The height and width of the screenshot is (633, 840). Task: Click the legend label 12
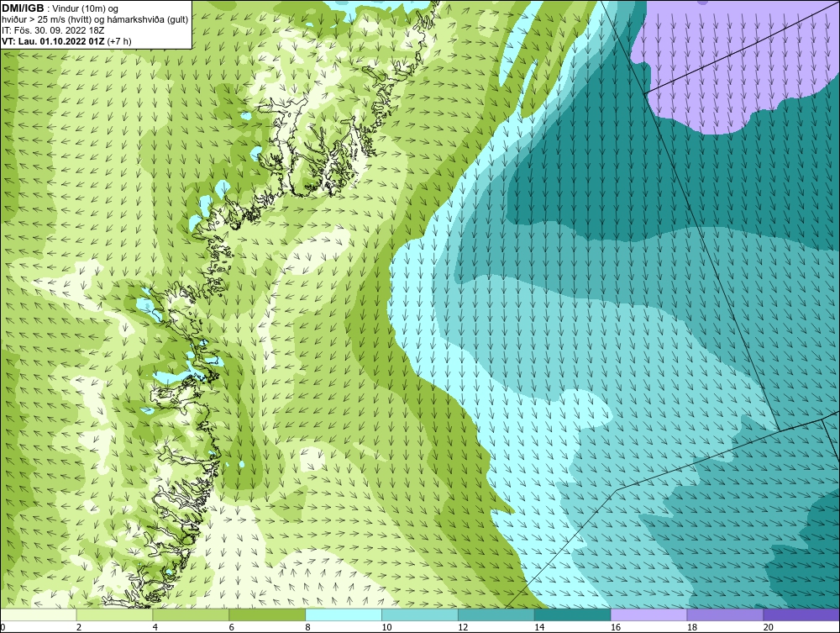pyautogui.click(x=463, y=627)
